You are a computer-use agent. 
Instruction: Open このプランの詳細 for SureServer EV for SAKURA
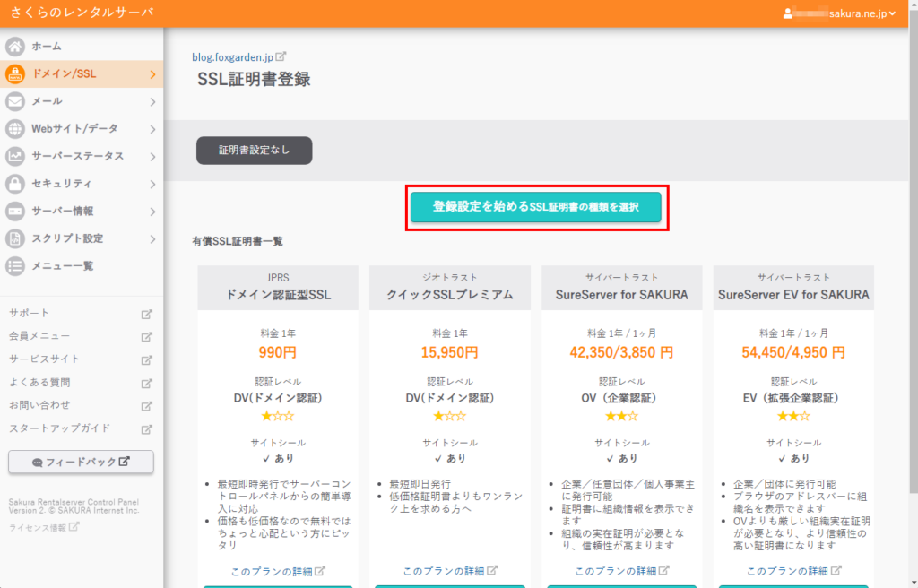[794, 571]
